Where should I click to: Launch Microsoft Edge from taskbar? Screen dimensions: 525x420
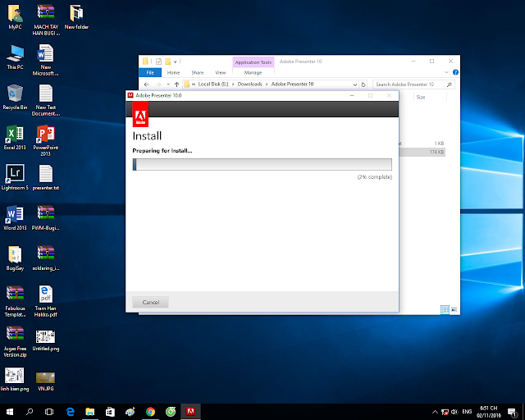coord(71,412)
